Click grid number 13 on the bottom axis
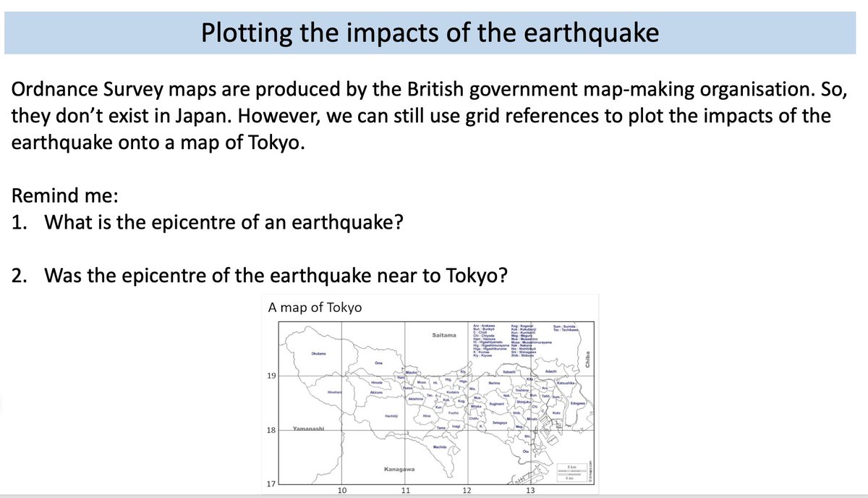Image resolution: width=868 pixels, height=498 pixels. pos(530,490)
